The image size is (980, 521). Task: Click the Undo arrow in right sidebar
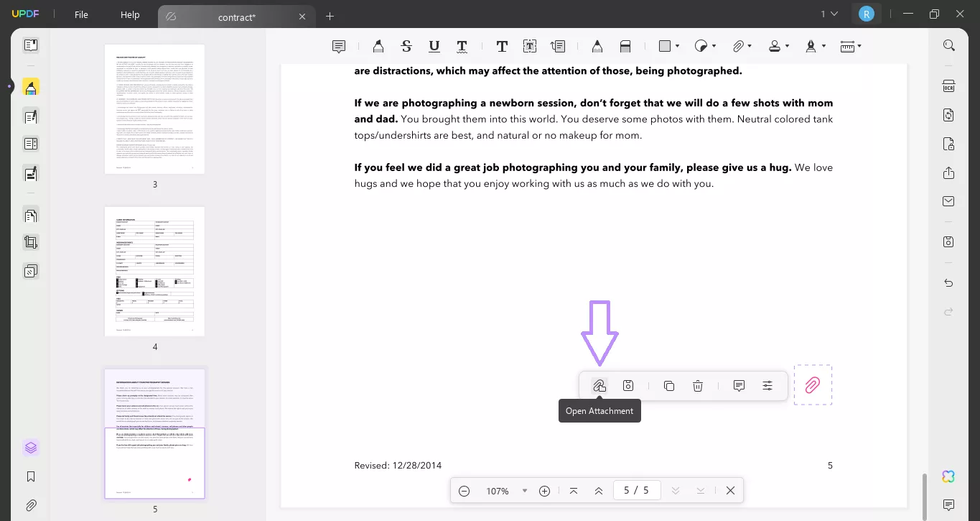[x=949, y=283]
